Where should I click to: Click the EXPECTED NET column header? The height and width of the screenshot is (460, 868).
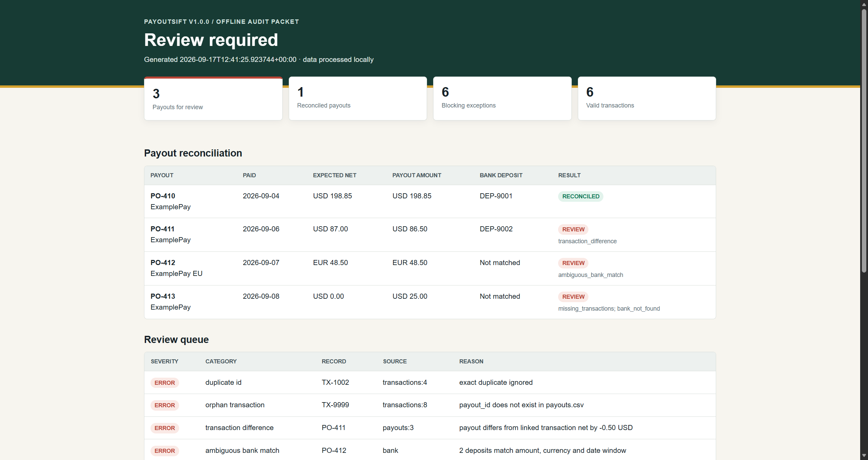334,175
